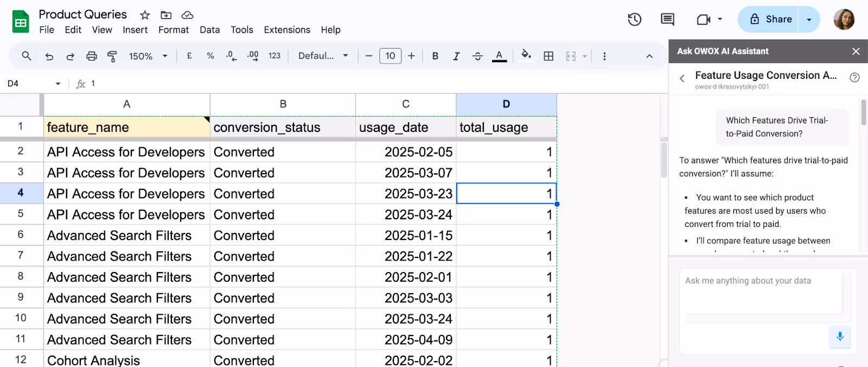Click the merge cells icon
The width and height of the screenshot is (868, 367).
571,56
